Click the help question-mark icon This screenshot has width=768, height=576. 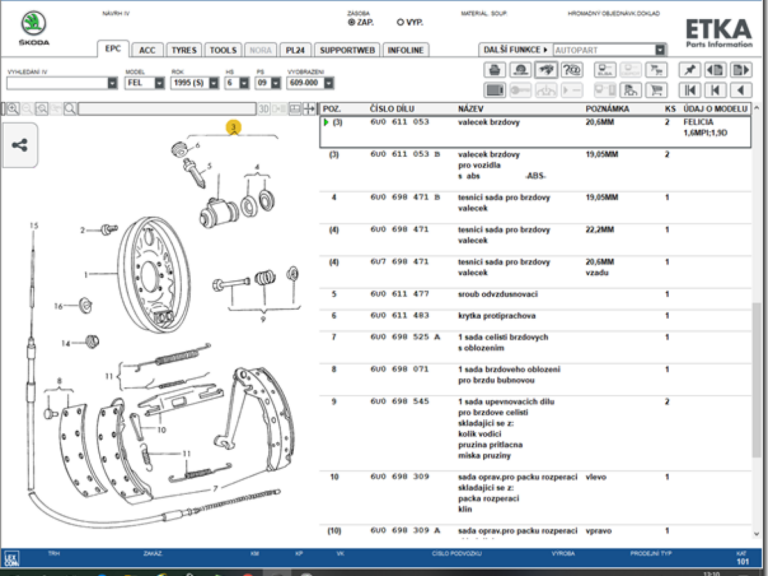[x=572, y=70]
